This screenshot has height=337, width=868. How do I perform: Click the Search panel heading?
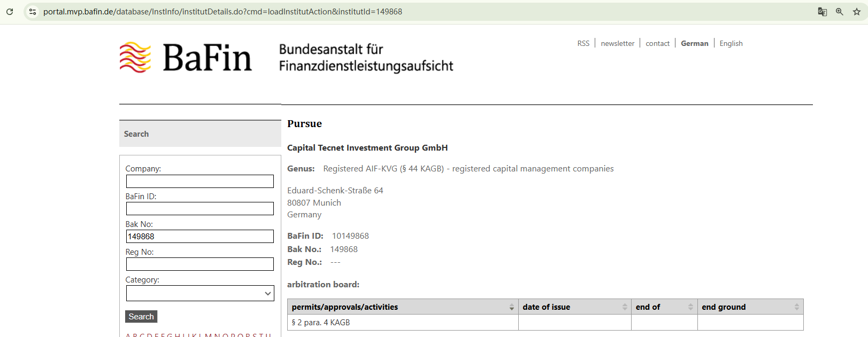pyautogui.click(x=136, y=134)
